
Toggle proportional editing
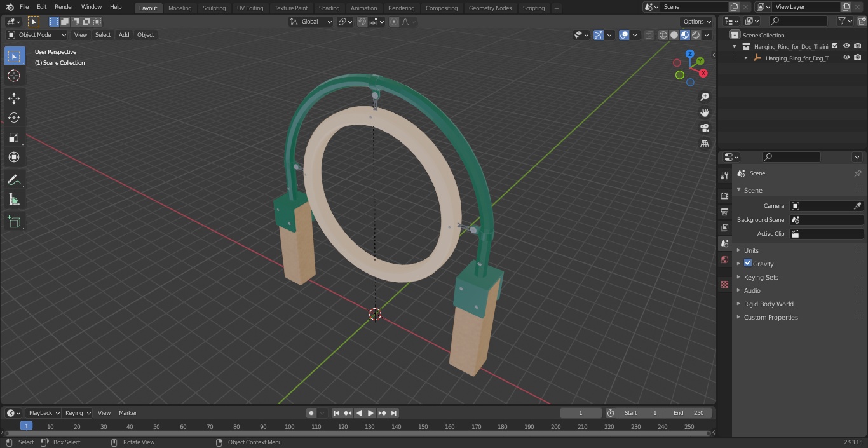coord(394,22)
